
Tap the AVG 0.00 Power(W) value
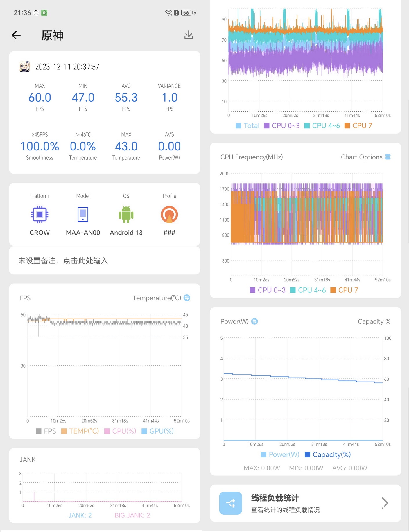click(169, 146)
